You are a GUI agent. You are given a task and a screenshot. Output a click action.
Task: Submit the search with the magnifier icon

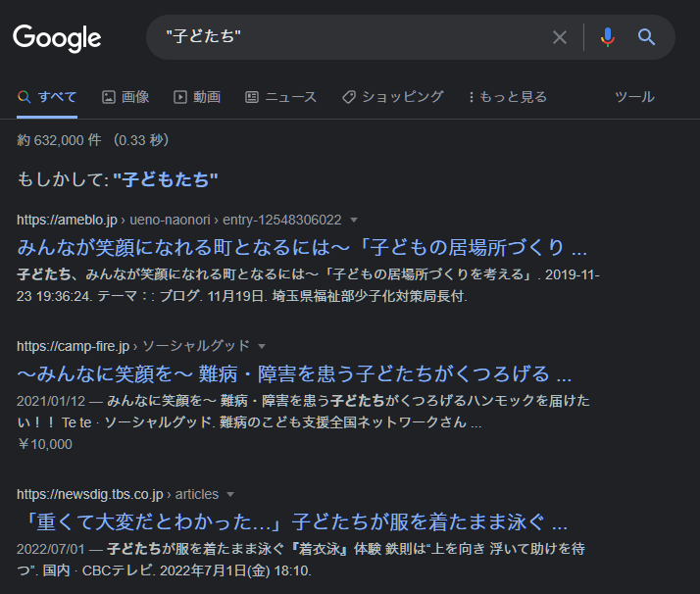coord(646,37)
